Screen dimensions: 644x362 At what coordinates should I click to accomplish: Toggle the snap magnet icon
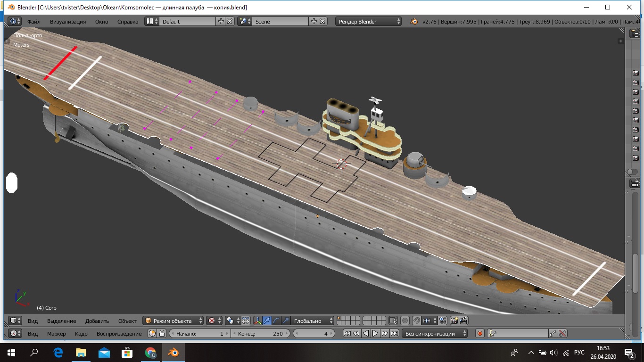pos(416,321)
